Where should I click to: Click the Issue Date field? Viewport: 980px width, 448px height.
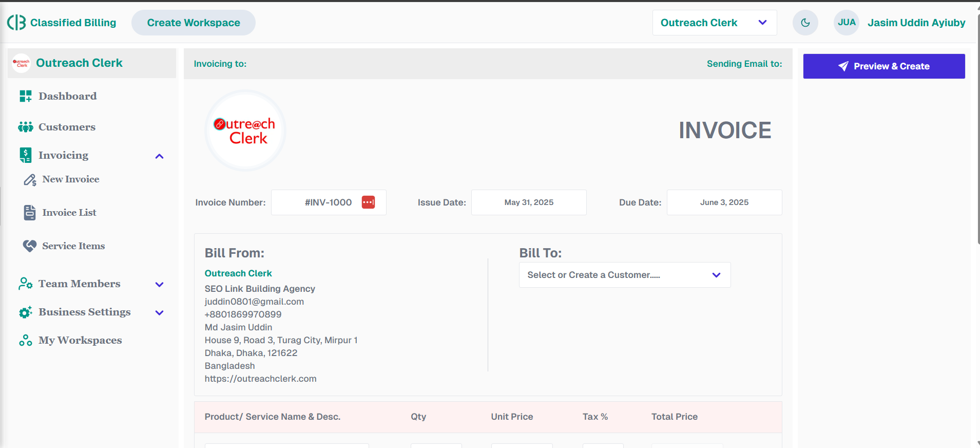[528, 202]
